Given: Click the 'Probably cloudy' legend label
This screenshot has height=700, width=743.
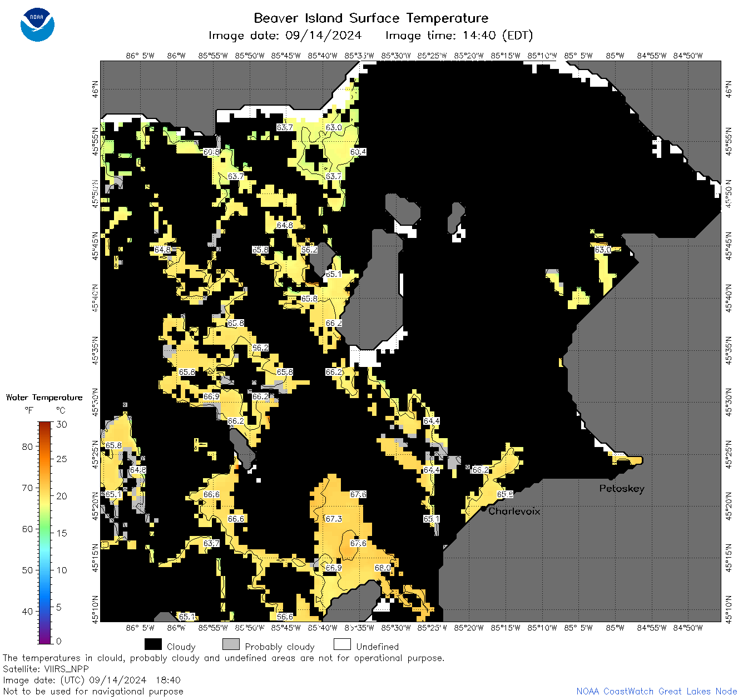Looking at the screenshot, I should click(280, 647).
